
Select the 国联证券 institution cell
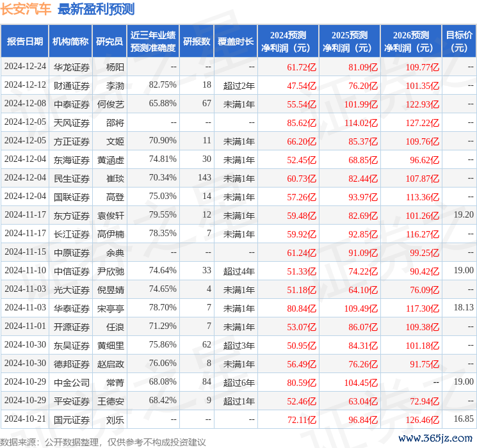tap(72, 197)
